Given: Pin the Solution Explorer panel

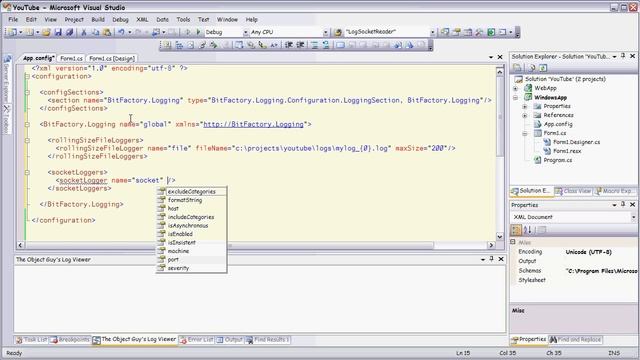Looking at the screenshot, I should pyautogui.click(x=623, y=56).
